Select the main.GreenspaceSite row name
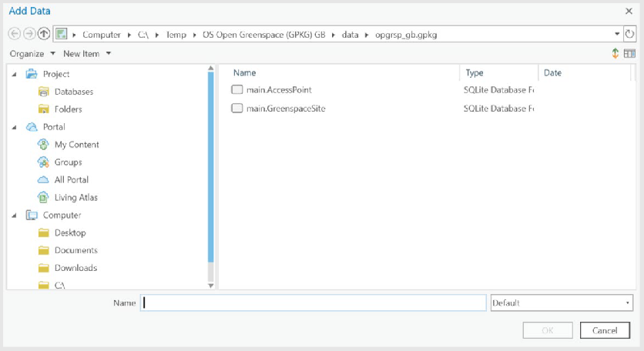The image size is (644, 351). click(286, 109)
